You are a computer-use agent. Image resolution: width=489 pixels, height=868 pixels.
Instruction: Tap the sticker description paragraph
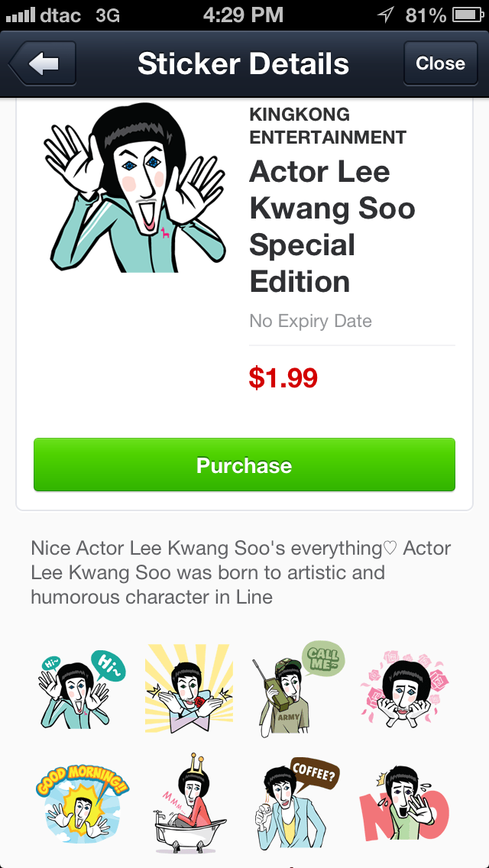coord(241,572)
